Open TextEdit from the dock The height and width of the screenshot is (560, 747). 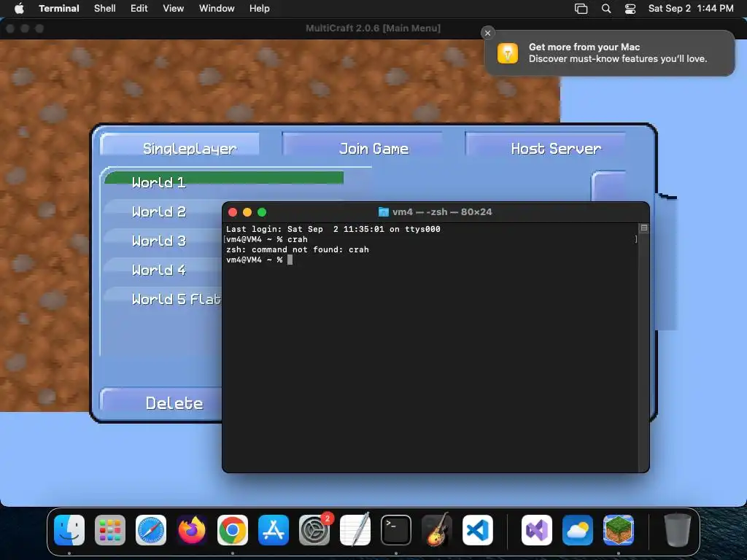(355, 529)
